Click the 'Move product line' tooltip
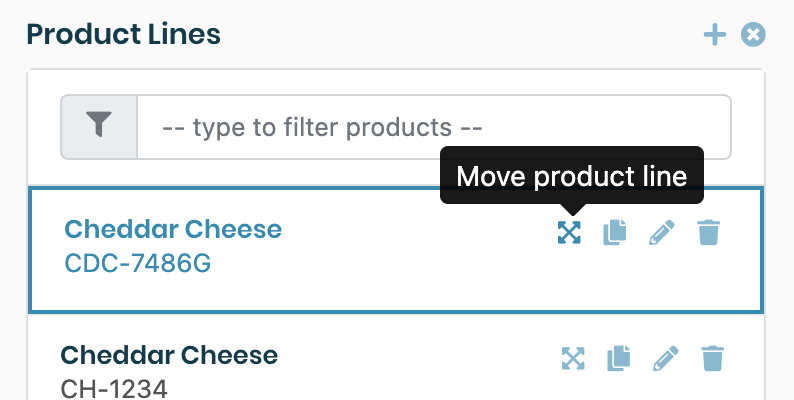Viewport: 794px width, 400px height. 571,177
